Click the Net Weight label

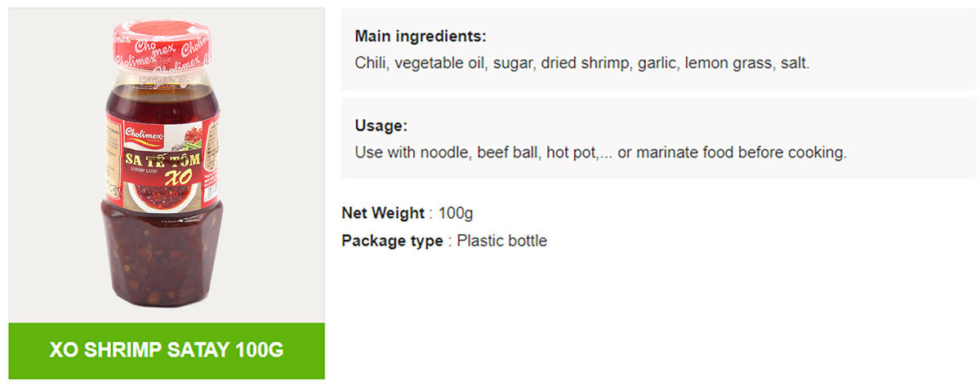[x=383, y=214]
